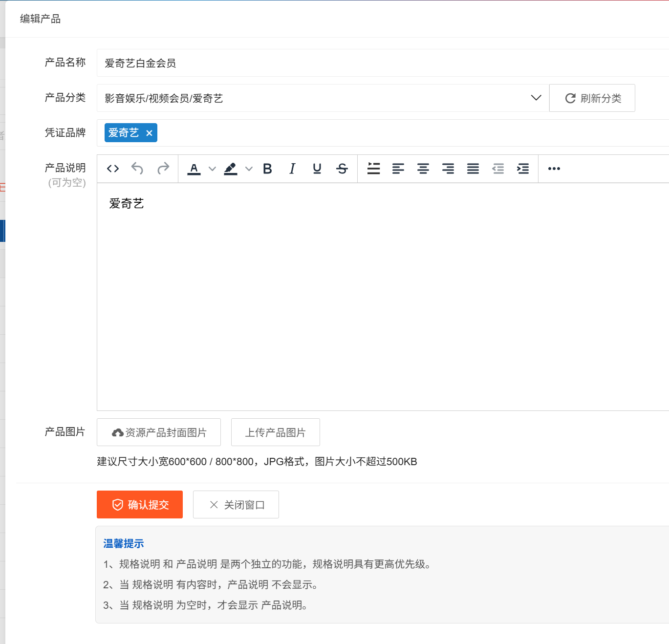The image size is (669, 644).
Task: Click the 关闭窗口 button
Action: [x=236, y=505]
